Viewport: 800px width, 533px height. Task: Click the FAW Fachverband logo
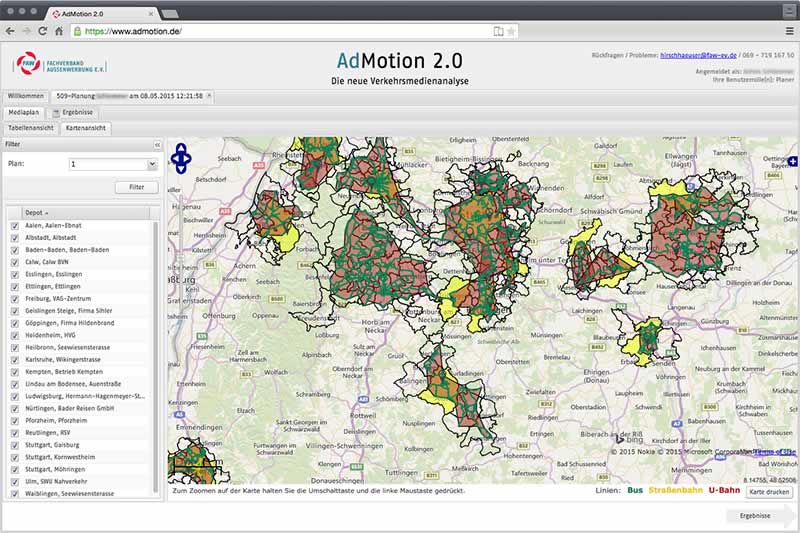60,64
